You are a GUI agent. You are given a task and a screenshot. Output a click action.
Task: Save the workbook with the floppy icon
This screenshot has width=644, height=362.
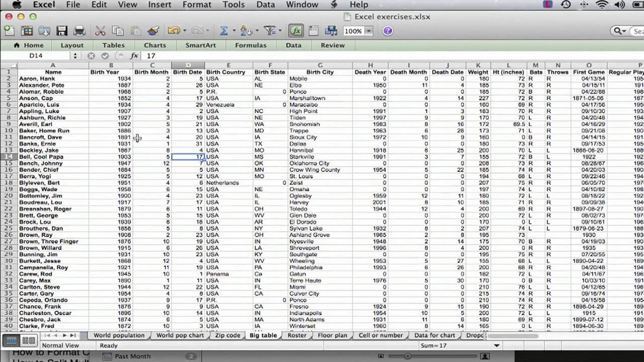coord(62,31)
